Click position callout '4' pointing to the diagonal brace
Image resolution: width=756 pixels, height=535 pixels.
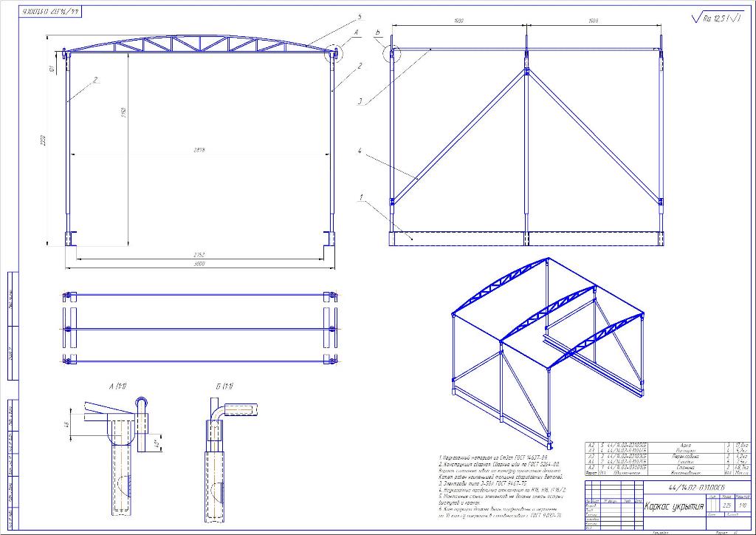point(360,151)
